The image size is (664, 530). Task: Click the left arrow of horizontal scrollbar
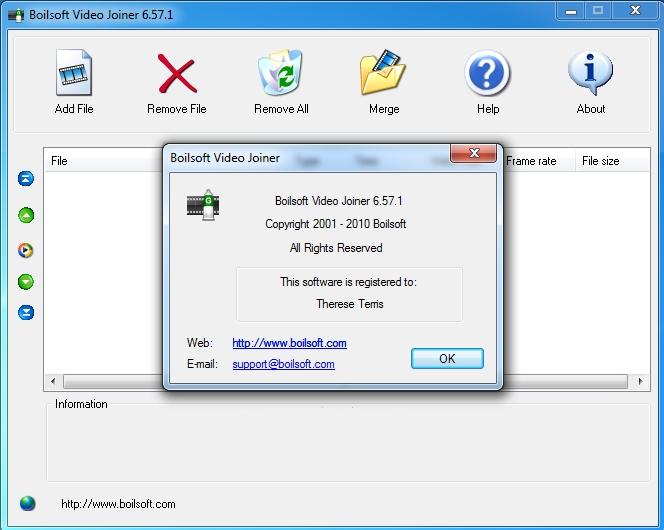coord(53,381)
